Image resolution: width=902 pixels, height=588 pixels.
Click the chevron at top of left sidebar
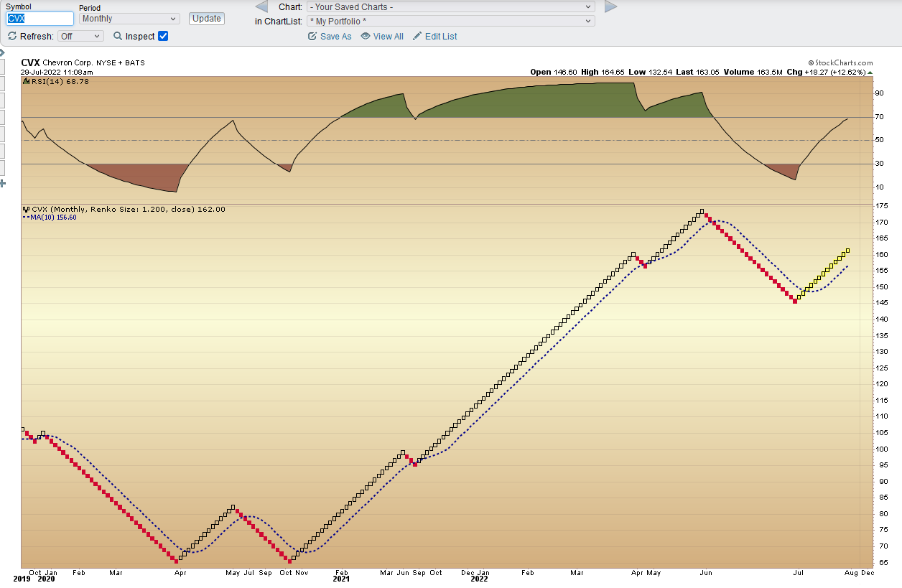point(2,52)
